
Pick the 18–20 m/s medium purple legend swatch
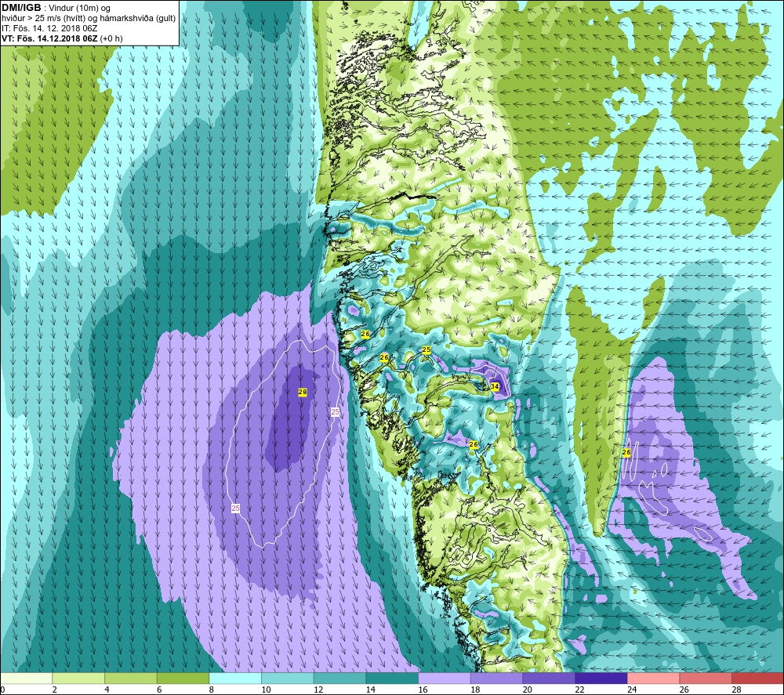pos(496,679)
